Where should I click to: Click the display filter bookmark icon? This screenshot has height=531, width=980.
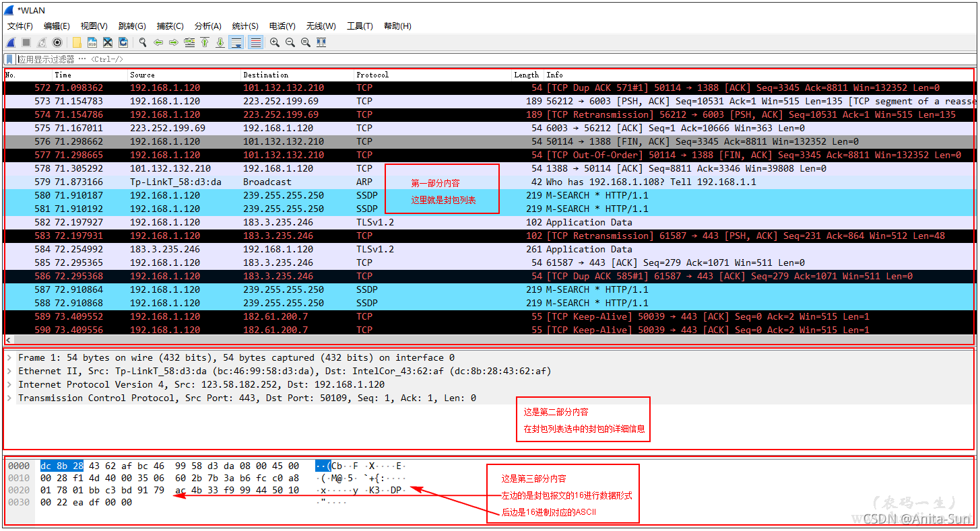(x=9, y=59)
